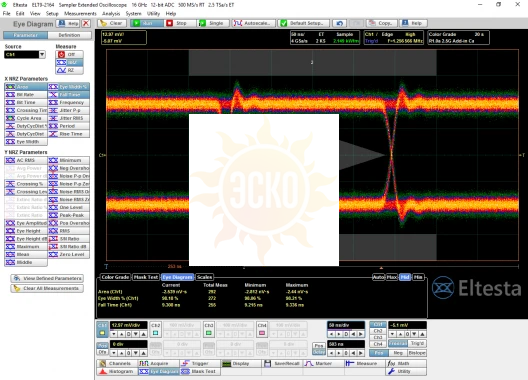Open the Trigger settings button
The width and height of the screenshot is (528, 380).
click(200, 363)
